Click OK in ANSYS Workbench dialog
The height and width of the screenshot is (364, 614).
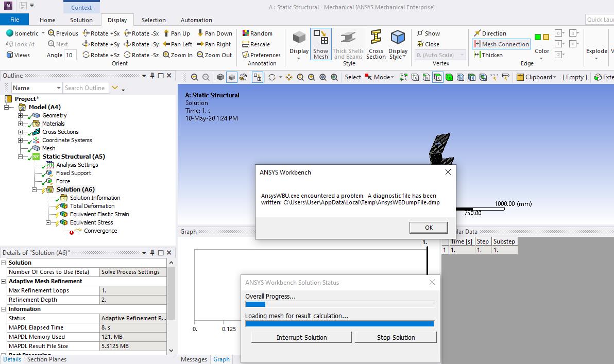[429, 228]
